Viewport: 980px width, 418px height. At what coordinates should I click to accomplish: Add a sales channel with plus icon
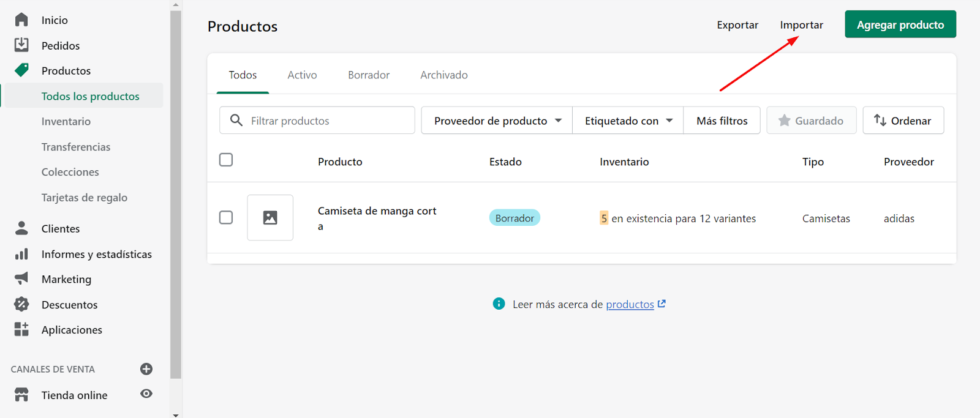pos(146,368)
